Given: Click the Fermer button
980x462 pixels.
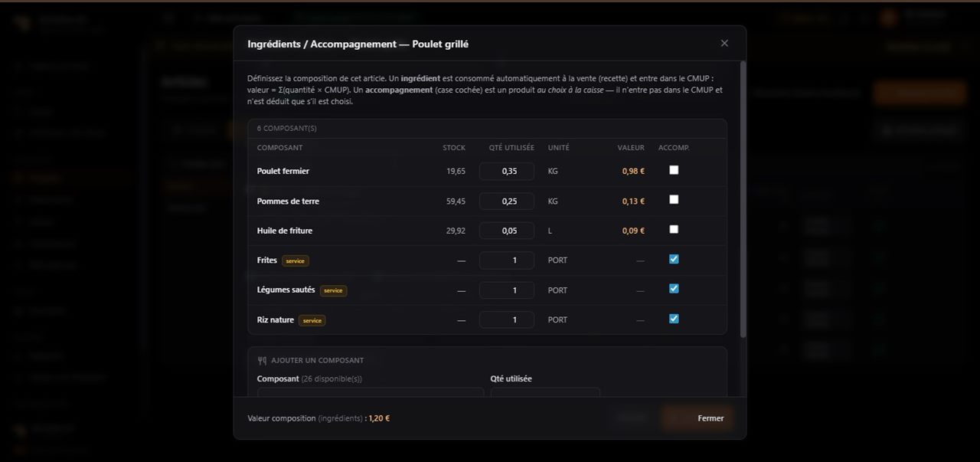Looking at the screenshot, I should [710, 418].
